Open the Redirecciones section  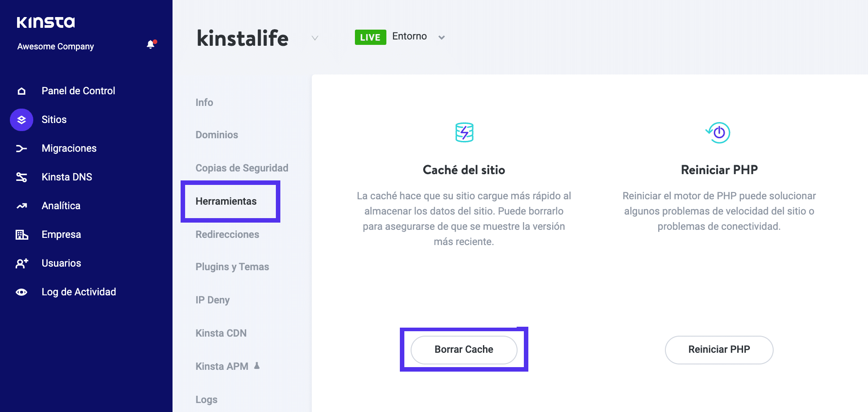point(227,235)
